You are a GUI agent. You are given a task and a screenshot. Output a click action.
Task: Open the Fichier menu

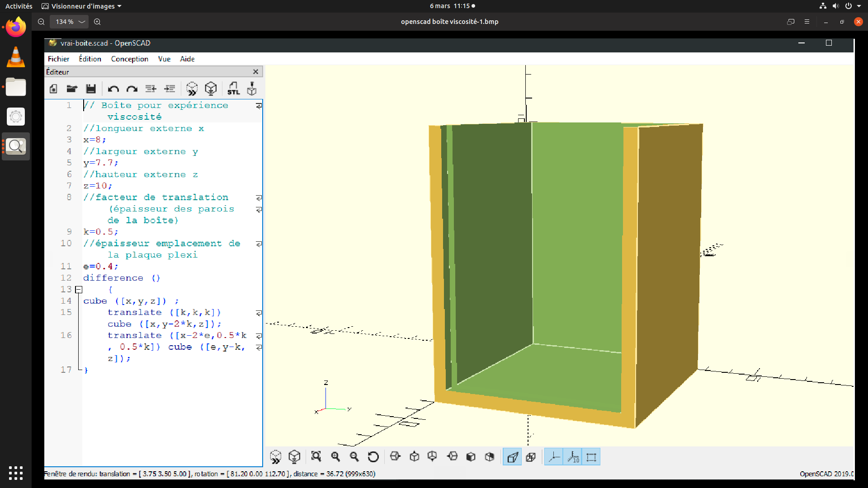pyautogui.click(x=58, y=59)
